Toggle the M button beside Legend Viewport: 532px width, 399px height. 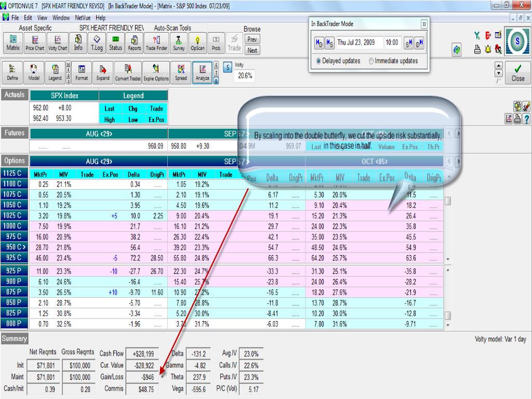pyautogui.click(x=68, y=64)
